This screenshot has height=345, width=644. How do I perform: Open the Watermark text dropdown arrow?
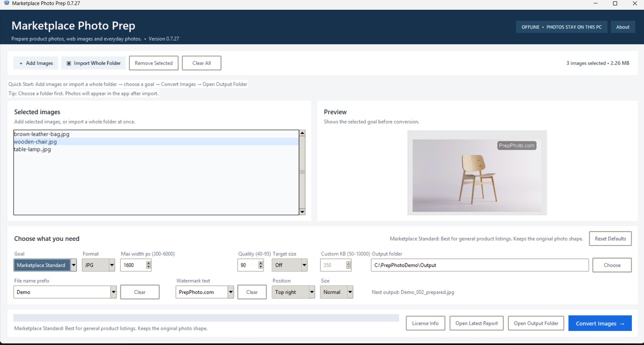tap(231, 292)
